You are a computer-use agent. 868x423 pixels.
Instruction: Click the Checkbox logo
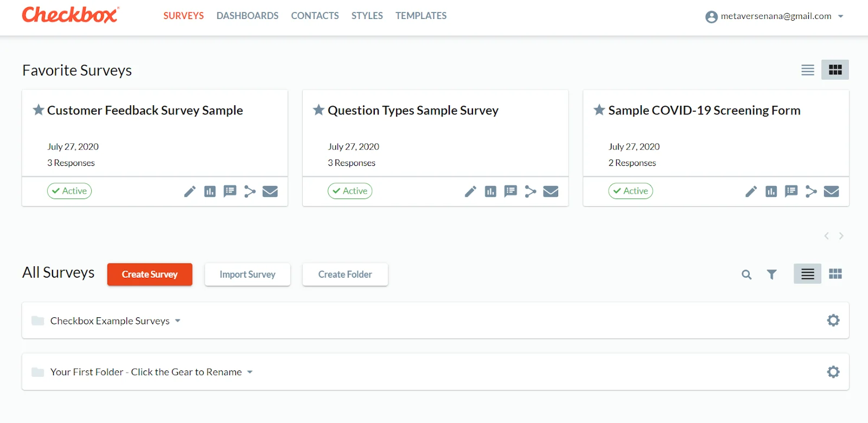[70, 15]
